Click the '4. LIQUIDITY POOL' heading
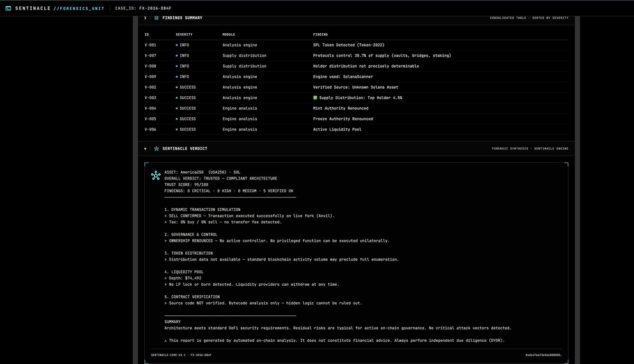 (184, 272)
